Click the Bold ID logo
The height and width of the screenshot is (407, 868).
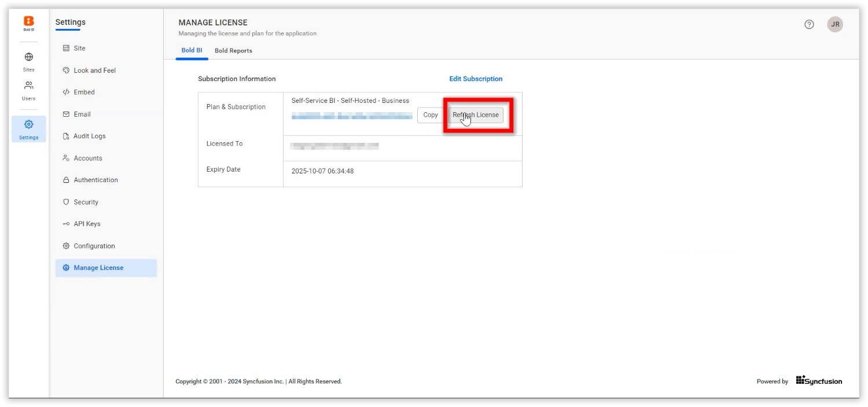(28, 20)
